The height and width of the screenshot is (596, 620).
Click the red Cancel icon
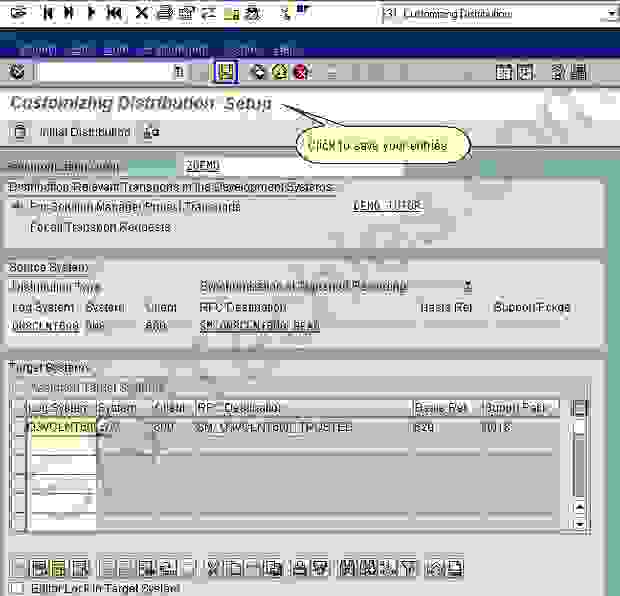[301, 72]
